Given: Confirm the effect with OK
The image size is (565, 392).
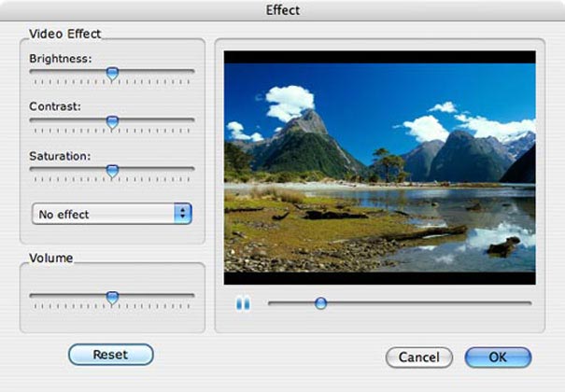Looking at the screenshot, I should click(x=498, y=357).
